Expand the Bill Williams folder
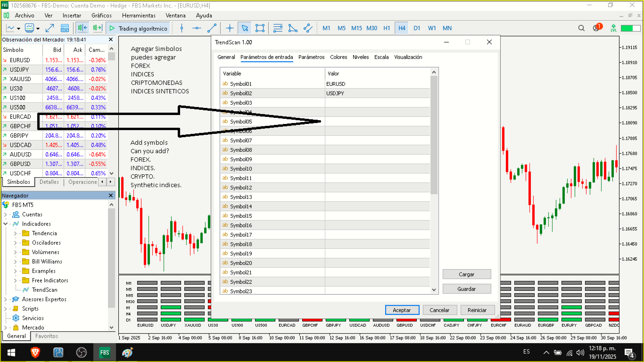Screen dimensions: 644x362 click(x=16, y=262)
